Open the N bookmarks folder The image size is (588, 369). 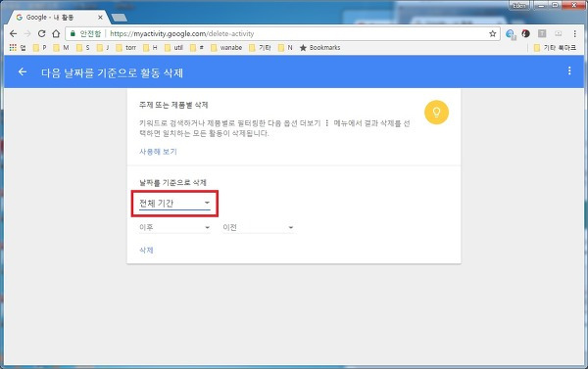coord(285,48)
